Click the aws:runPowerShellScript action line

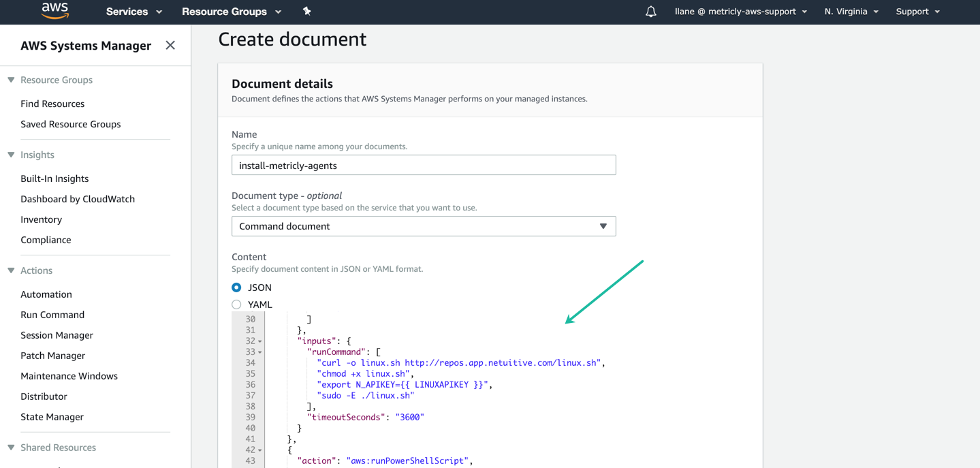tap(385, 461)
